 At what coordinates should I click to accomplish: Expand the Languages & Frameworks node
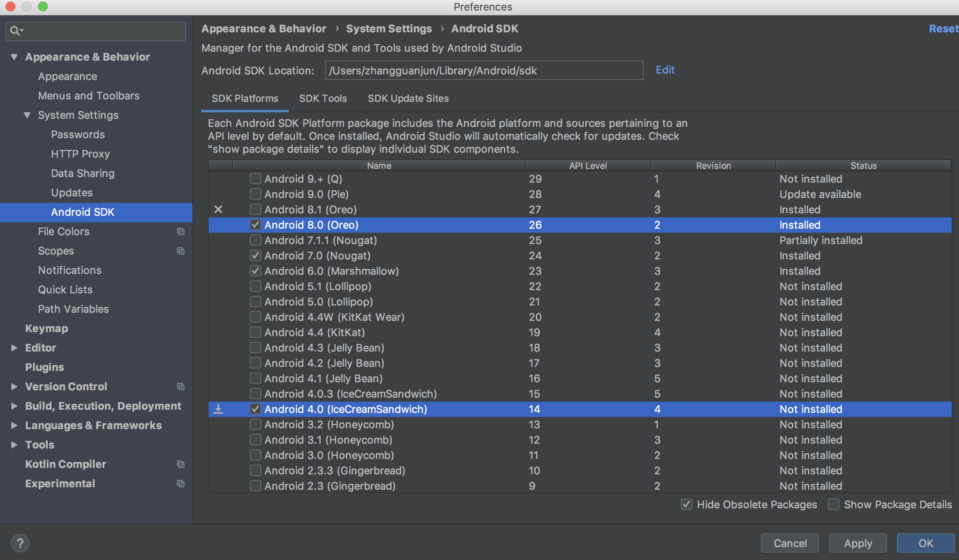14,425
